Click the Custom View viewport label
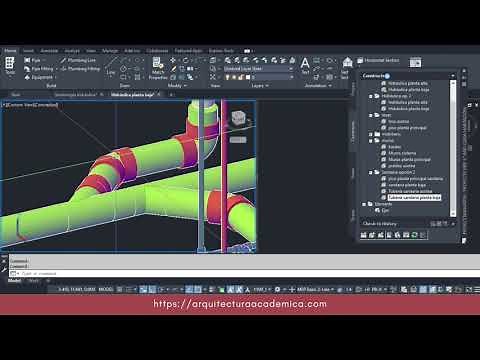 click(31, 105)
